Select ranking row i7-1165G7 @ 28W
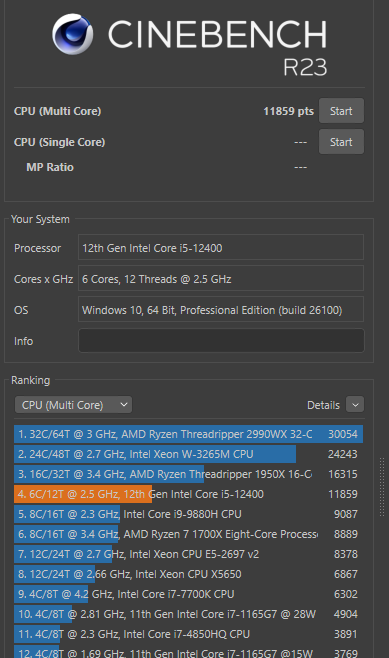Image resolution: width=389 pixels, height=658 pixels. point(188,614)
